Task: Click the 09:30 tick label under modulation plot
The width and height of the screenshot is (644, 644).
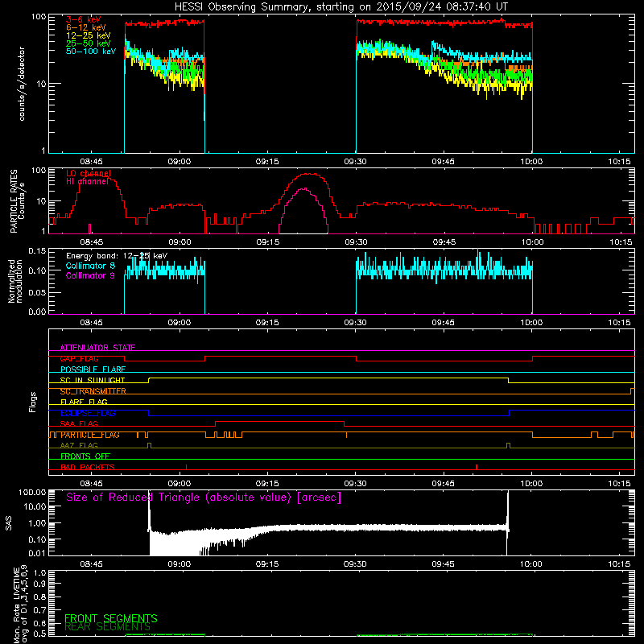Action: (355, 323)
